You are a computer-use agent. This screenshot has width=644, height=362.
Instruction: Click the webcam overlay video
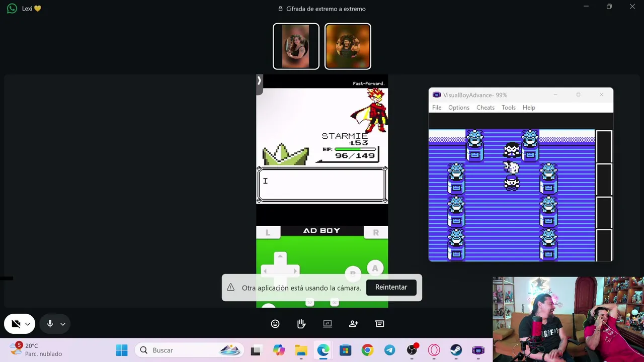tap(568, 319)
